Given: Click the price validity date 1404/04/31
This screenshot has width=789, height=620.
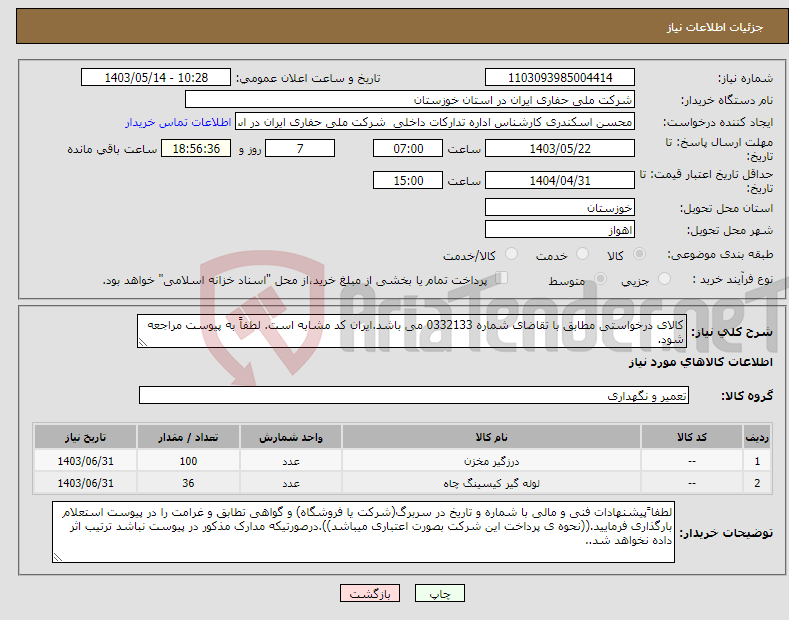Looking at the screenshot, I should coord(560,180).
